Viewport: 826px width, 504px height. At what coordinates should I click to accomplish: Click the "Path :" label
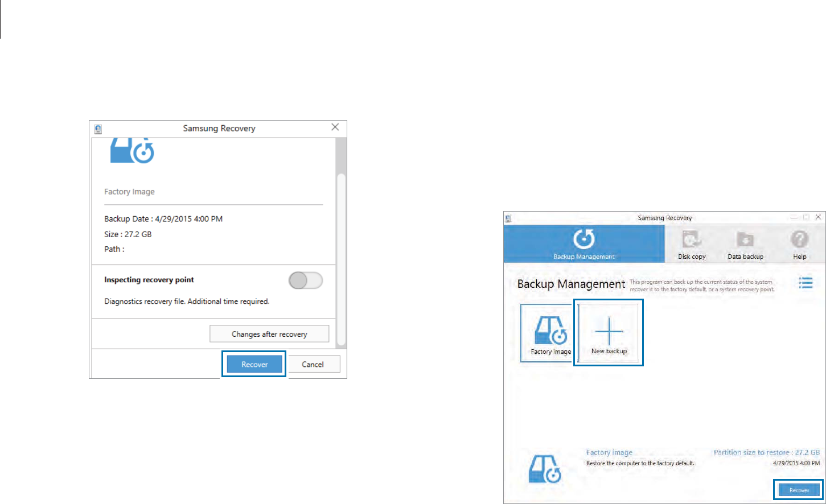(x=114, y=249)
